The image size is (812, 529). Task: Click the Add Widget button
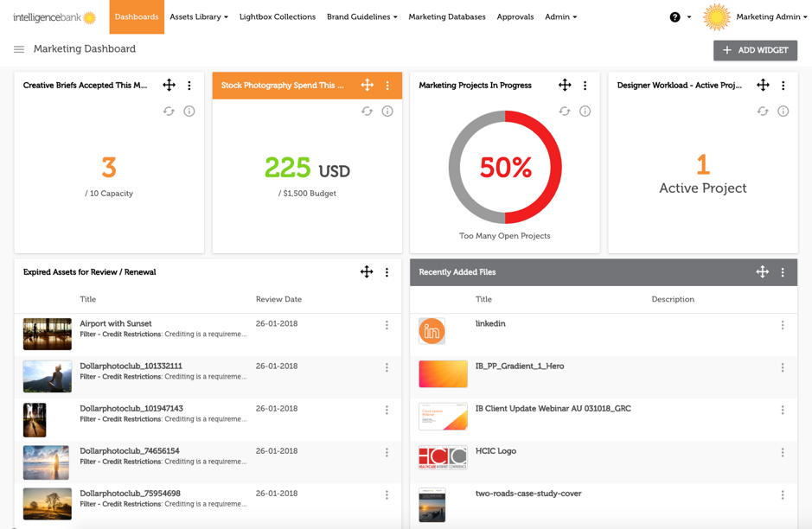click(x=755, y=50)
